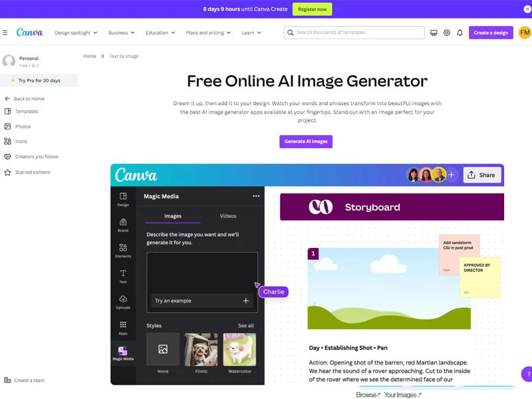Open the hamburger menu icon
This screenshot has width=532, height=399.
pos(5,33)
